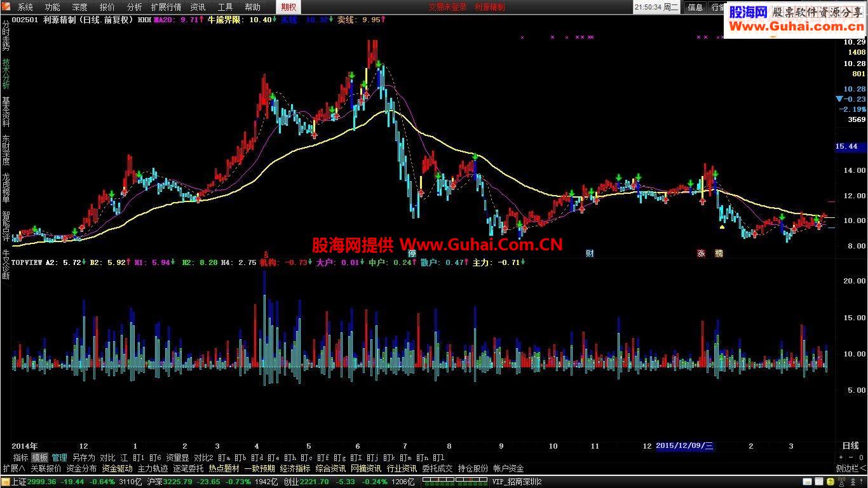This screenshot has width=868, height=488.
Task: Click the 0 reset icon next to minus
Action: [860, 457]
